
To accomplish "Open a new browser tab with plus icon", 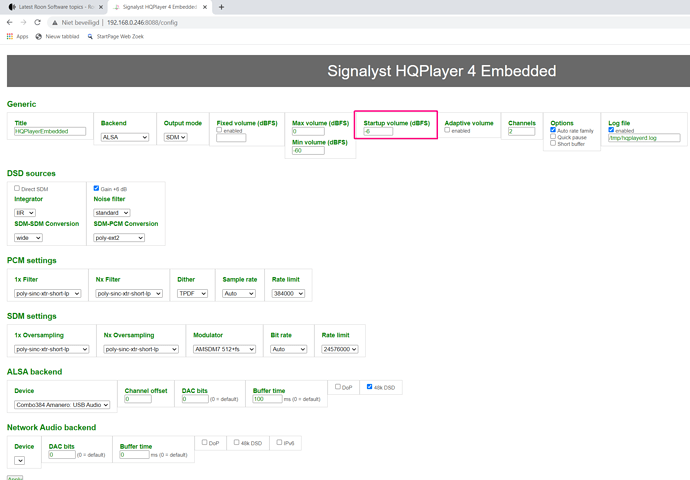I will pyautogui.click(x=221, y=7).
